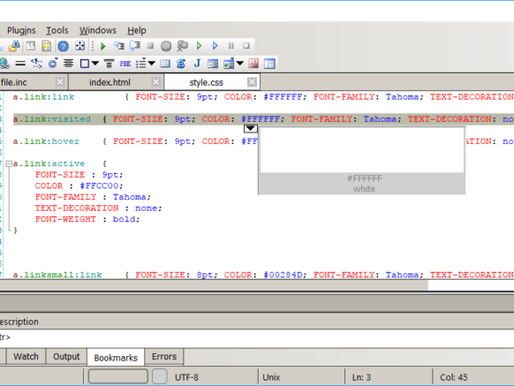Switch to the Output panel tab

click(x=66, y=357)
